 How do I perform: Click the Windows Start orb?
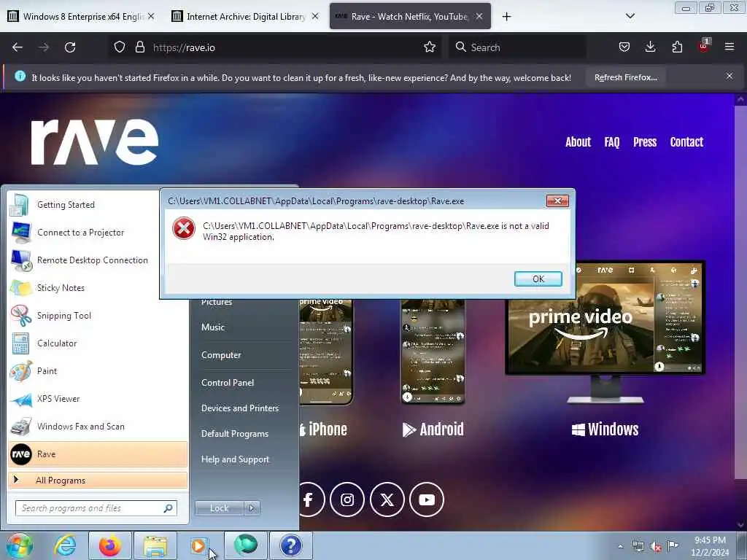tap(19, 545)
